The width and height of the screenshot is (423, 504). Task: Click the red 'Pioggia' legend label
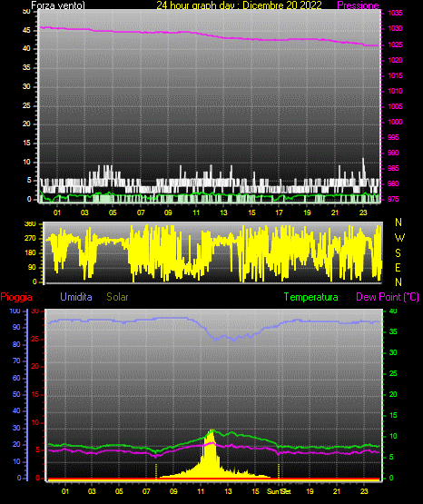point(16,297)
